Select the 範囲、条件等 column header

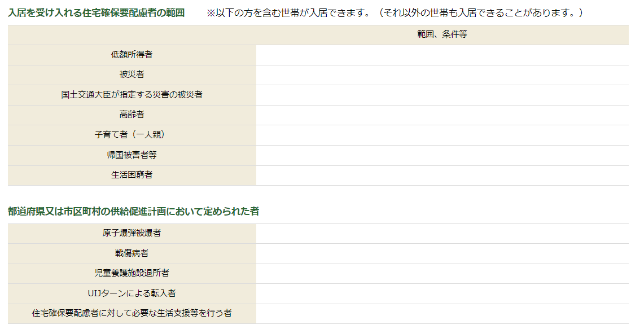[442, 34]
